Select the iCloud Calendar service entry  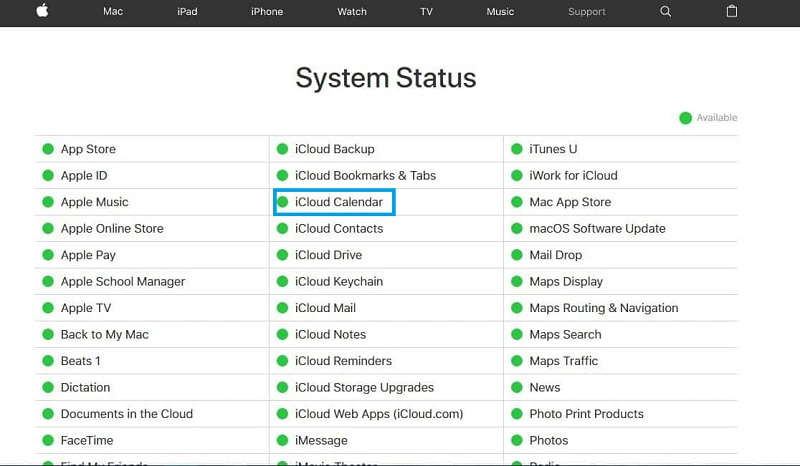(339, 202)
